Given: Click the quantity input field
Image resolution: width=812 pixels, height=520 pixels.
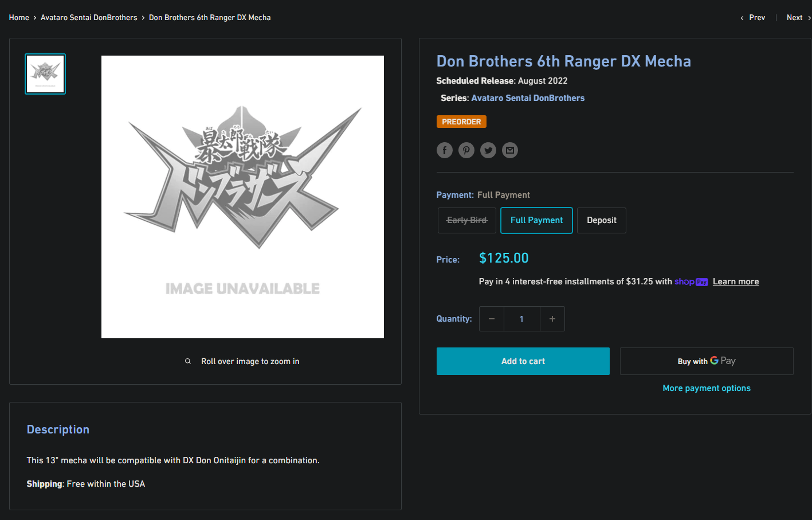Looking at the screenshot, I should click(522, 319).
